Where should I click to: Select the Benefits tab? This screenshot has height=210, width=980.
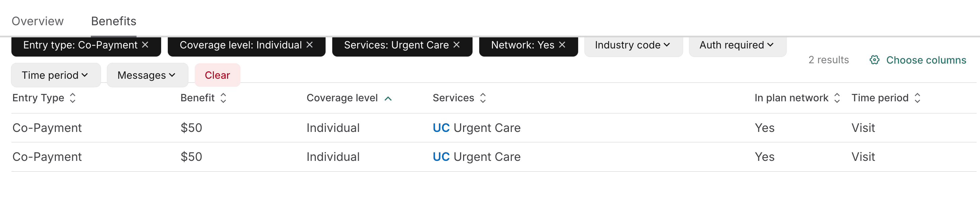(x=113, y=21)
